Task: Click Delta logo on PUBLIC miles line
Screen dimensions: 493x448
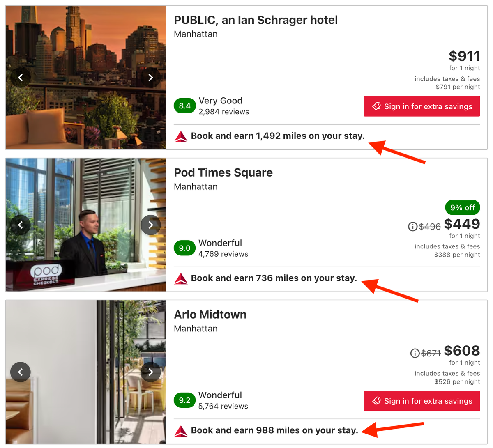Action: [x=181, y=136]
